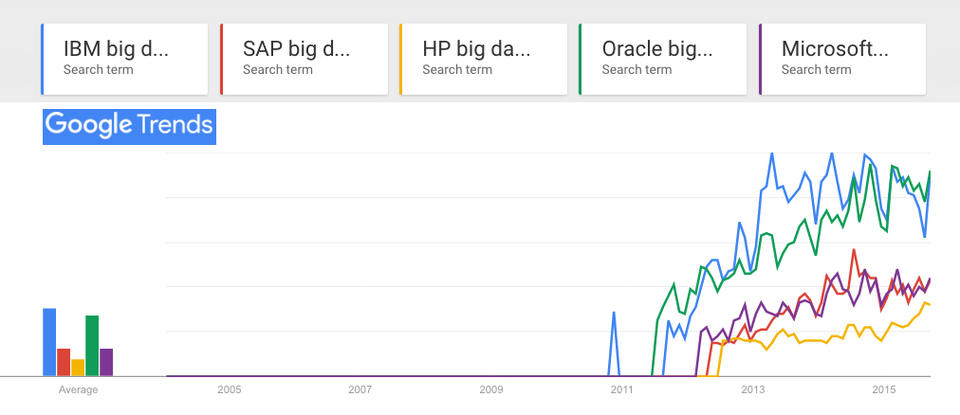Click the Oracle big data search term card
960x415 pixels.
[x=663, y=59]
